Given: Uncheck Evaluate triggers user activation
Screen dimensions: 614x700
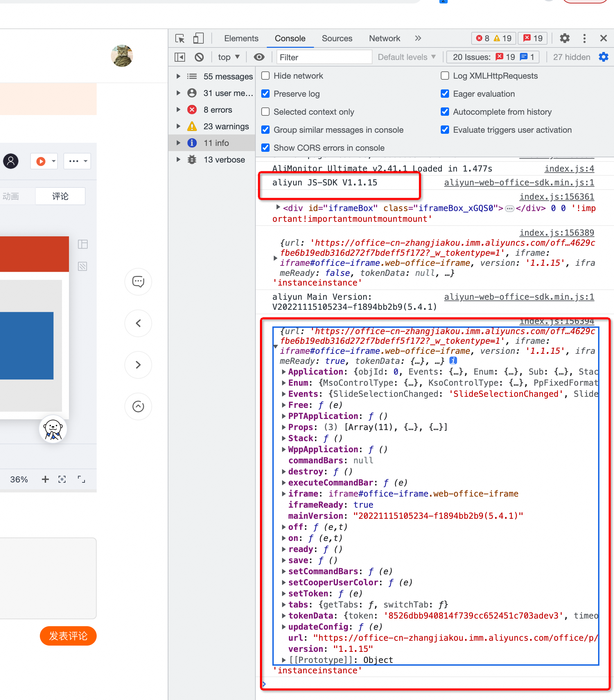Looking at the screenshot, I should [445, 130].
